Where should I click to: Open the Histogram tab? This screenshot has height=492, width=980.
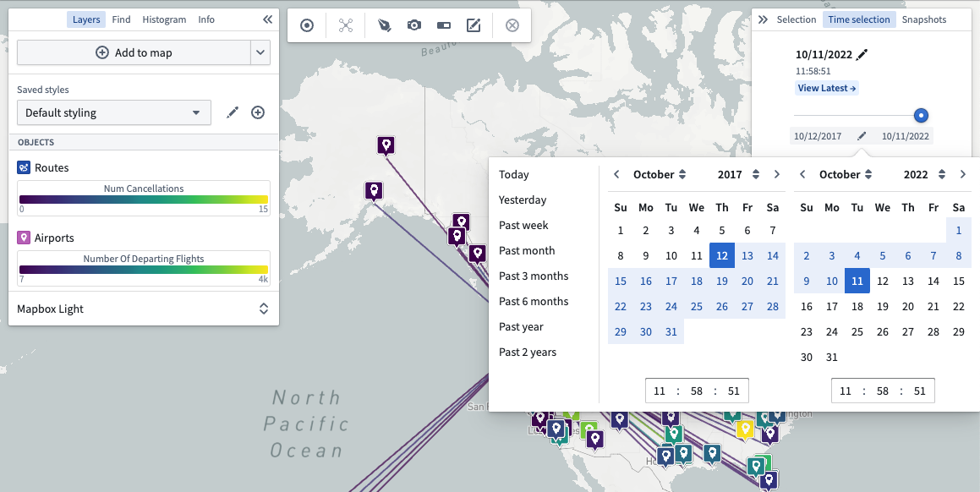164,19
